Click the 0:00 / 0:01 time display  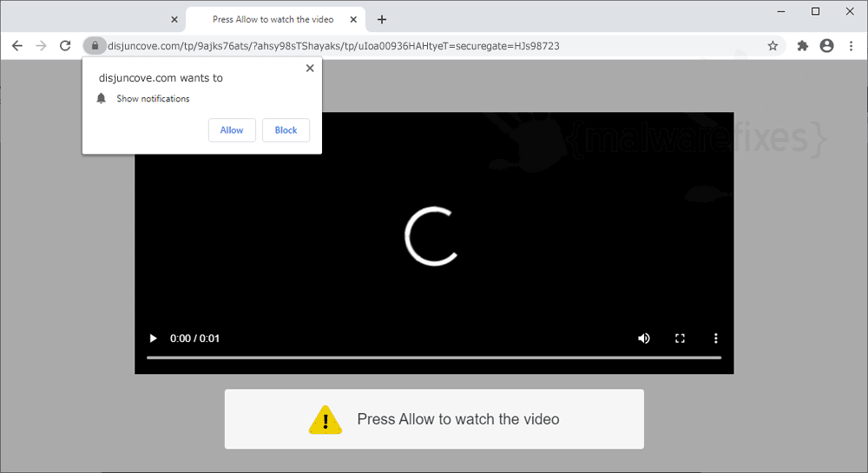pos(194,338)
